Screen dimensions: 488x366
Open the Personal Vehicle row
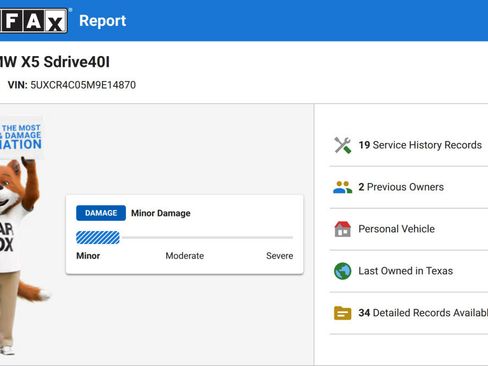(409, 229)
